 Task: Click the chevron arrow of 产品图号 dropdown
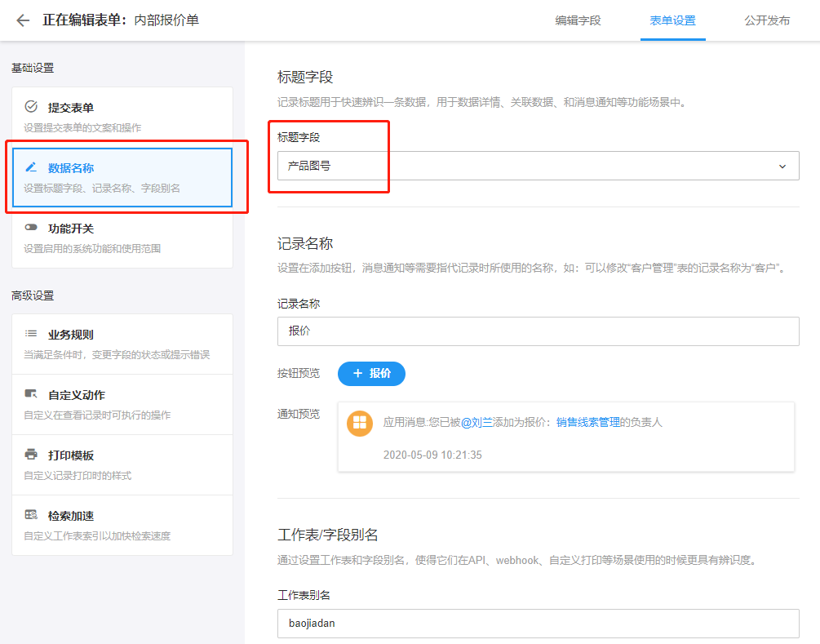click(x=782, y=166)
